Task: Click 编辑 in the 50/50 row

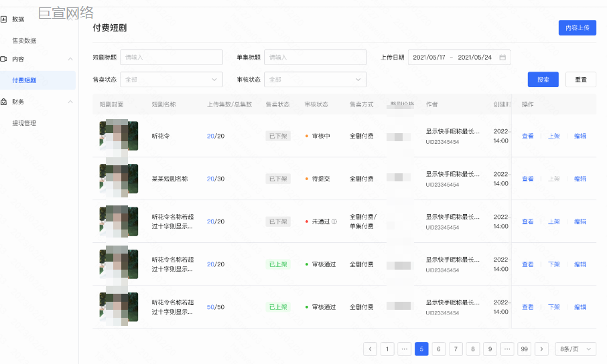Action: click(580, 307)
